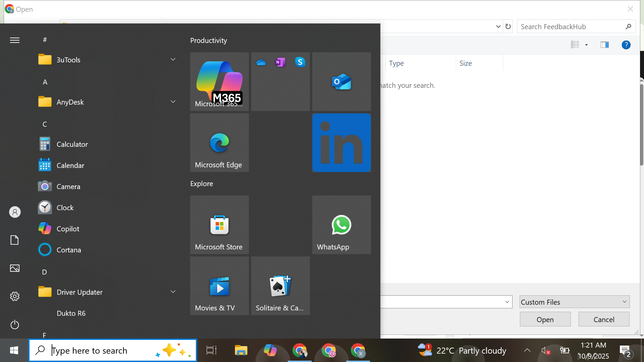Open the Microsoft Store tile
644x362 pixels.
tap(219, 225)
